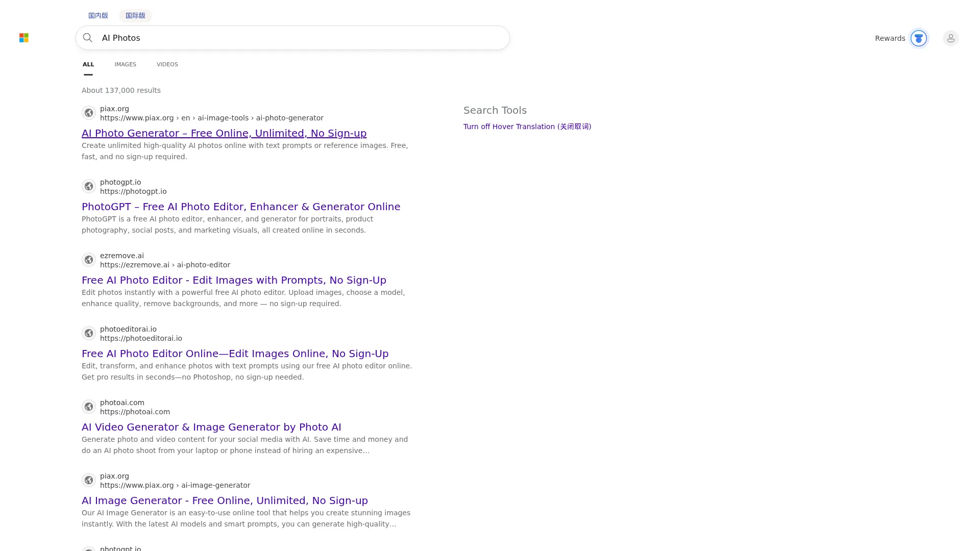Click the piax.org ai-photo-generator URL text

click(212, 118)
